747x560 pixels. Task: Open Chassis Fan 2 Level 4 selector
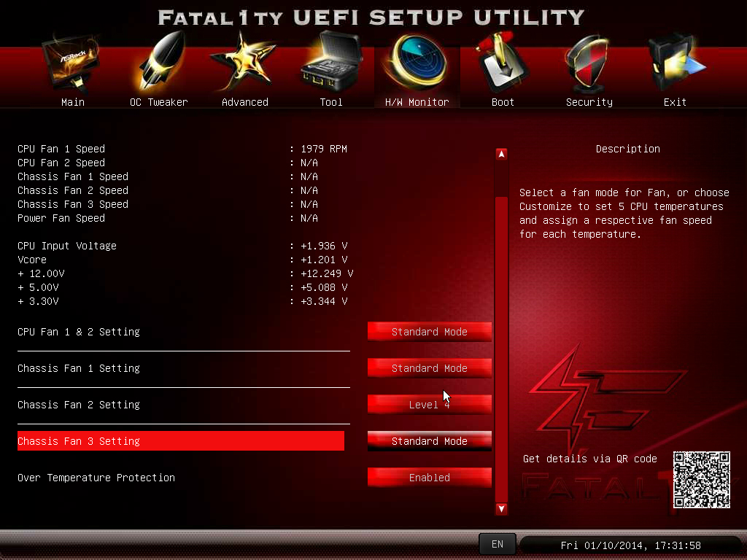(x=429, y=405)
